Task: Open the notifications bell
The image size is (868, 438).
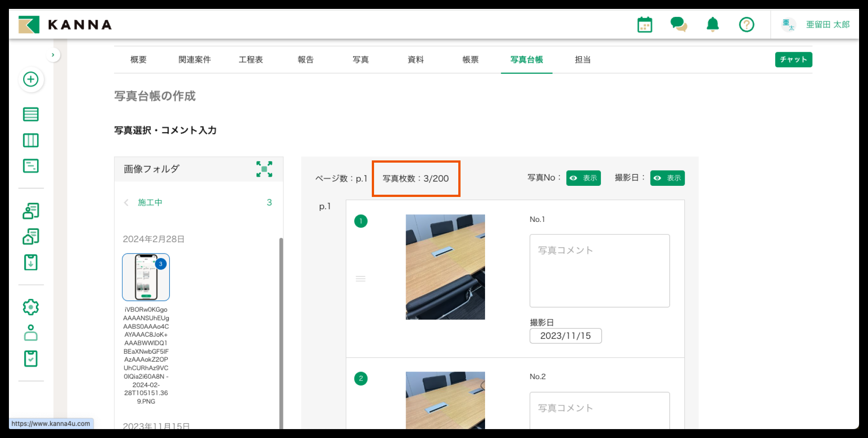Action: 713,24
